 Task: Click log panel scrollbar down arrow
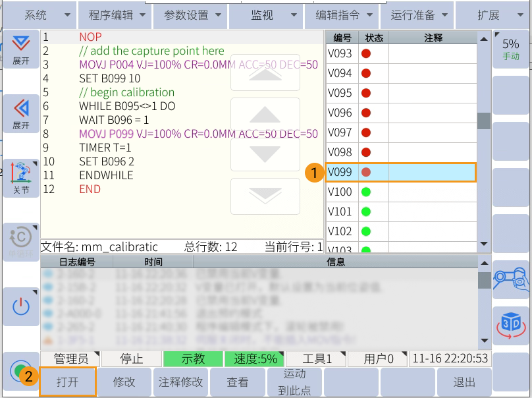[485, 341]
